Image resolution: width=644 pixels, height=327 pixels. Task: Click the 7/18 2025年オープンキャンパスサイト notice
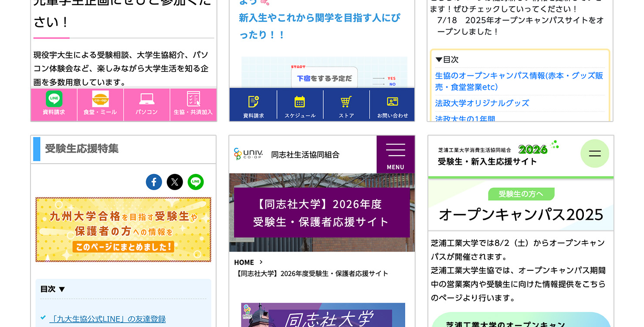(x=521, y=26)
